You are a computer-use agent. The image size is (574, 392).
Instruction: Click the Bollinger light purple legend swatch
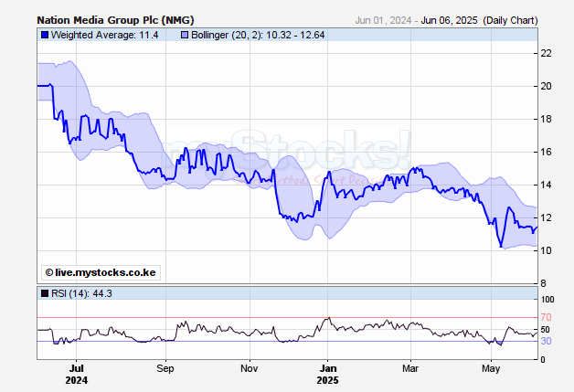click(x=184, y=36)
